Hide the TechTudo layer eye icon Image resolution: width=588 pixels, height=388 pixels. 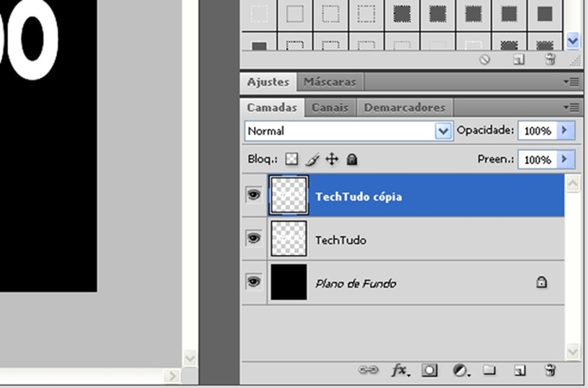tap(253, 239)
